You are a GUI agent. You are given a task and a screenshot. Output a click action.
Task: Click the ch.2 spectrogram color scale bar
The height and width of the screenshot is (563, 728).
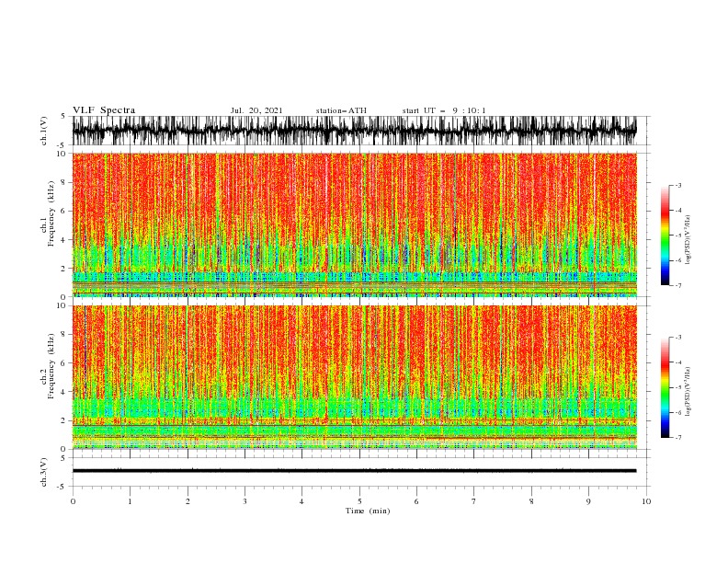point(665,387)
